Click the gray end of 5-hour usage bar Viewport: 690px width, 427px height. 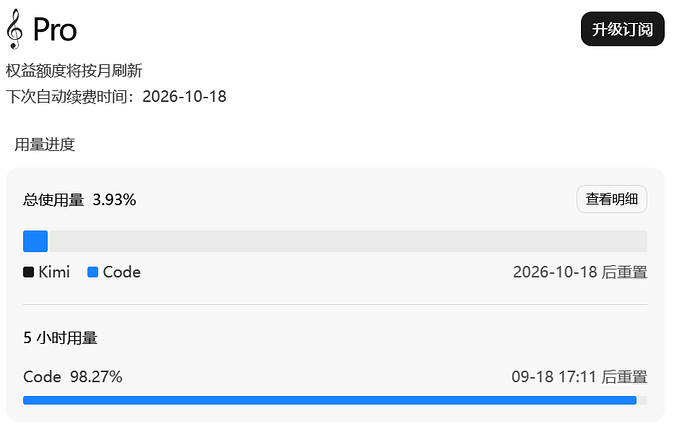[642, 400]
